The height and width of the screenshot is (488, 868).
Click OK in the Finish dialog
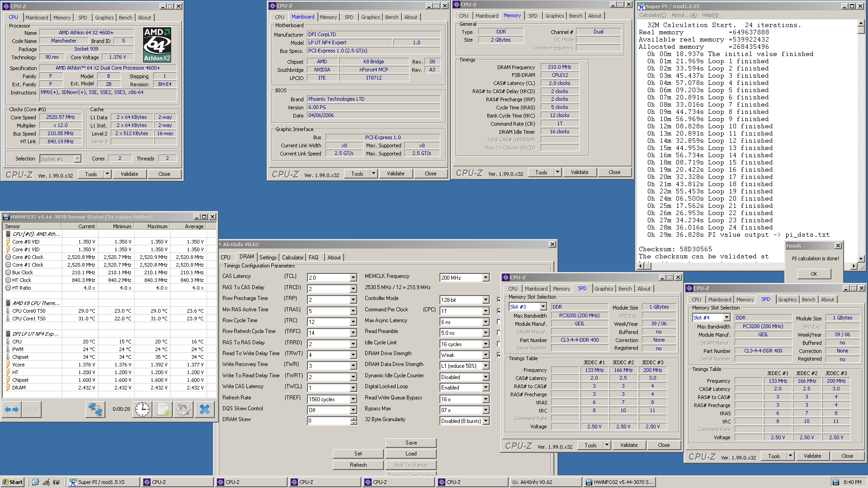click(x=814, y=274)
